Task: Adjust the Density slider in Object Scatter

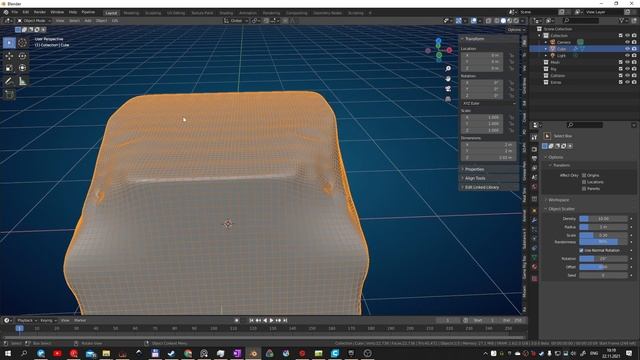Action: [x=603, y=219]
